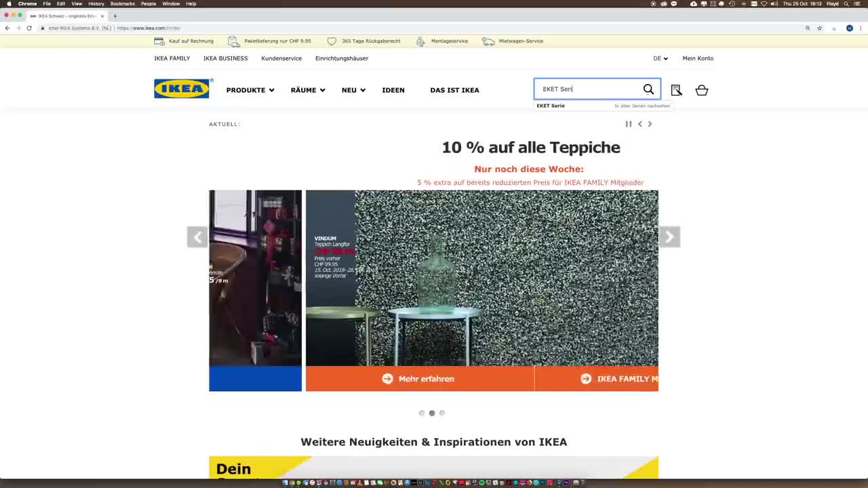This screenshot has height=488, width=868.
Task: Click the 10 % auf alle Teppiche heading
Action: (531, 147)
